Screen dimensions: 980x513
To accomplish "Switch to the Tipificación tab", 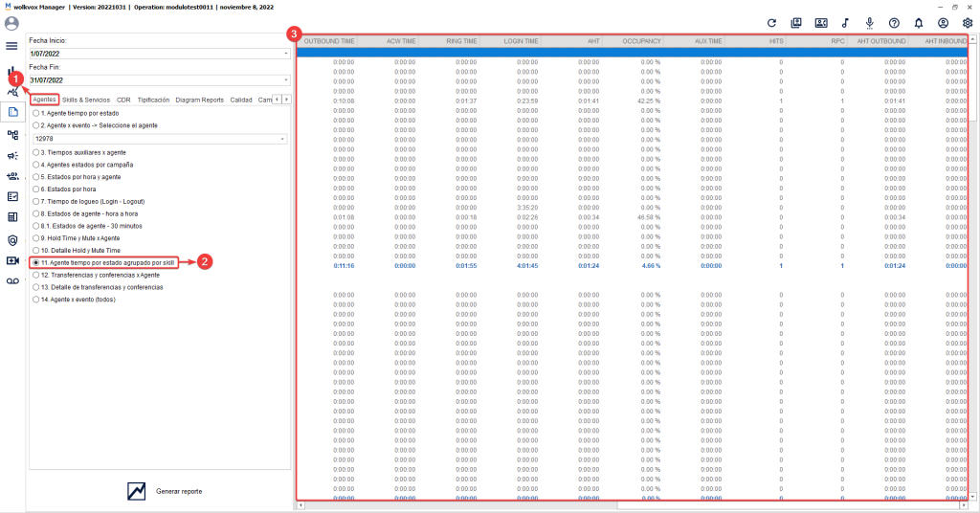I will point(153,100).
